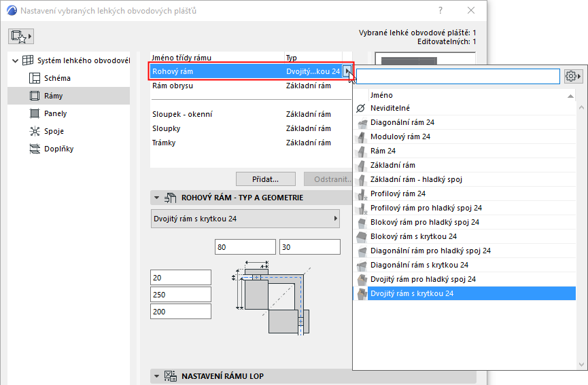Choose Blokový rám pro hladký spoj 24

[464, 222]
